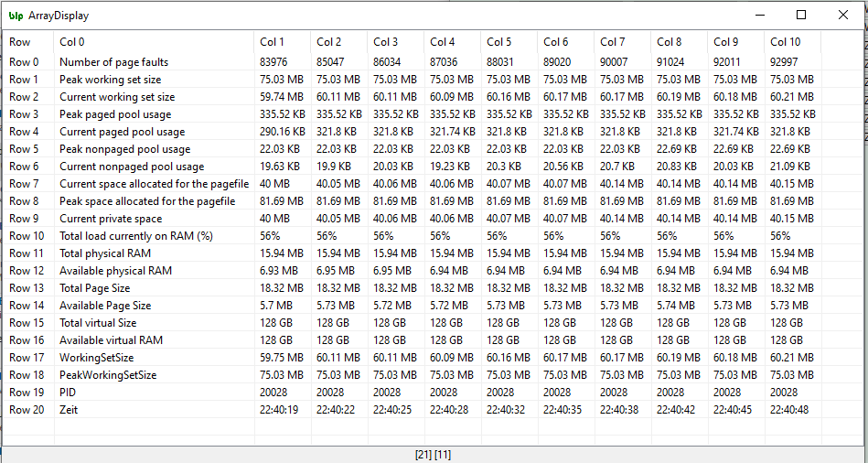868x463 pixels.
Task: Select the Total virtual Size row
Action: pos(98,323)
